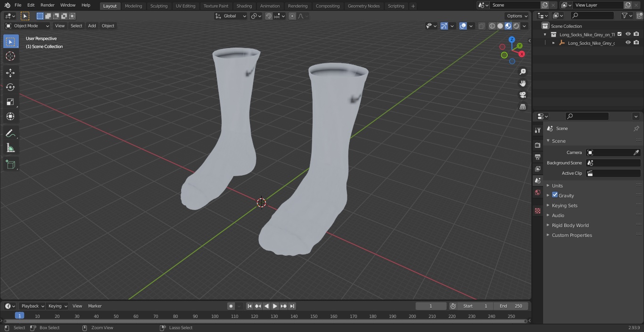The width and height of the screenshot is (644, 332).
Task: Toggle viewport overlays
Action: tap(463, 26)
